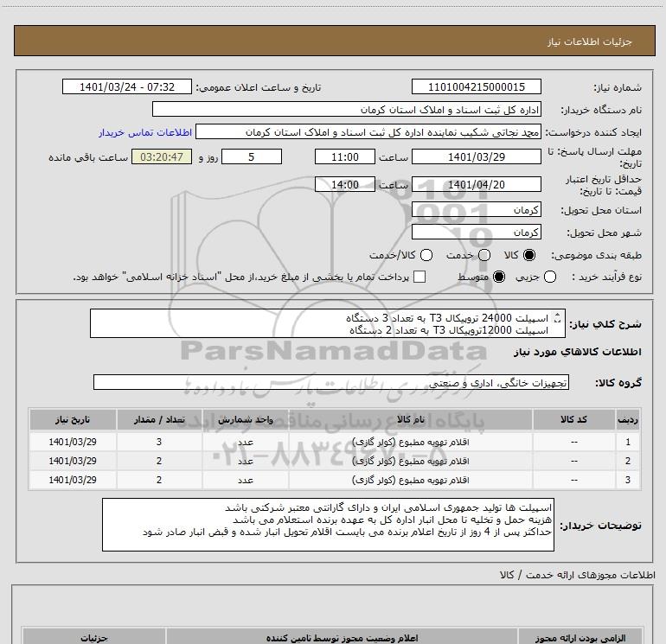Image resolution: width=666 pixels, height=644 pixels.
Task: Click the کد کالا column header
Action: 573,419
